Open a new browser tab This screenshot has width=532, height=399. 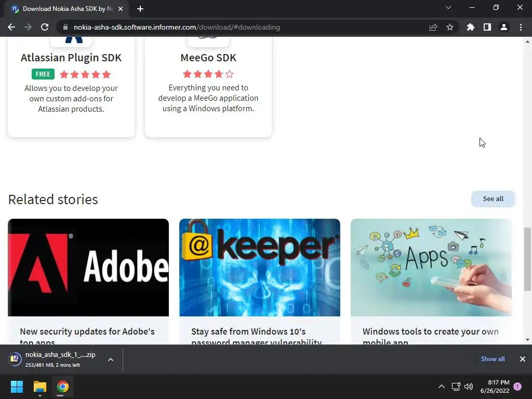(140, 9)
